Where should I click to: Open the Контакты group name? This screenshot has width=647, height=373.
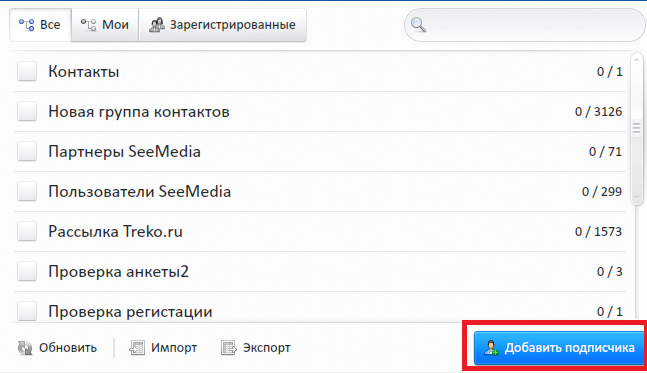[x=84, y=72]
